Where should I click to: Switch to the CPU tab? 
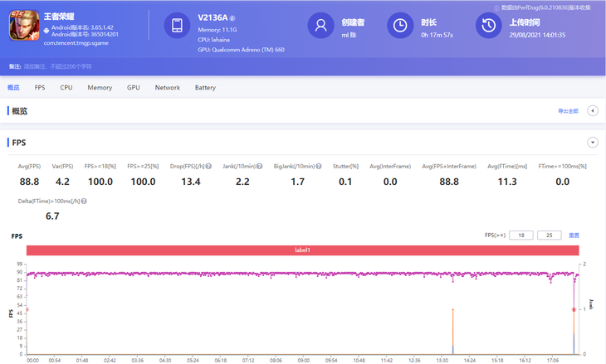66,87
